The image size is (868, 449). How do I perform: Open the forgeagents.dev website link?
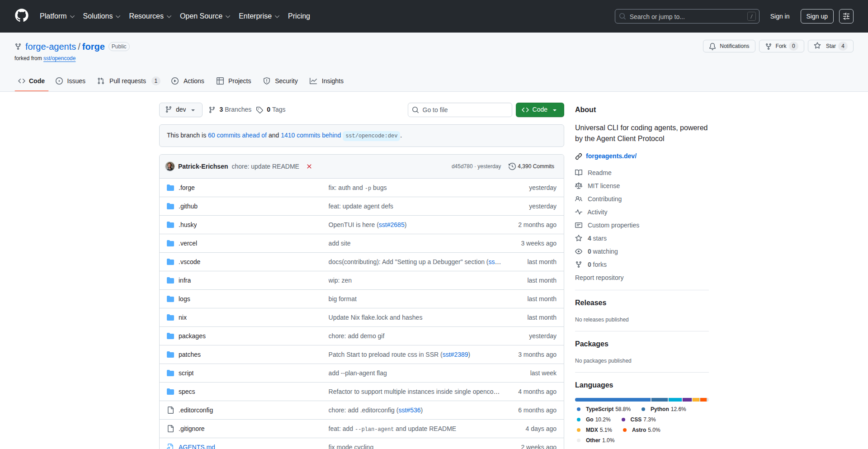point(611,156)
